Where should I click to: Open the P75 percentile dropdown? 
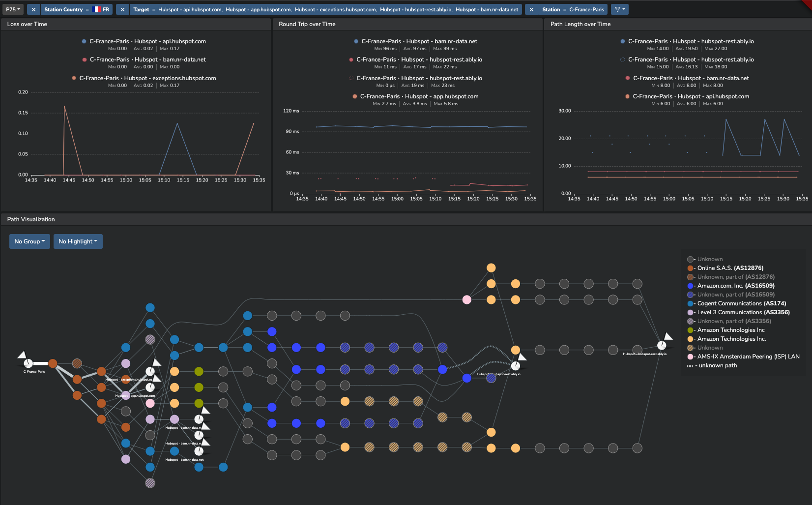[x=13, y=9]
